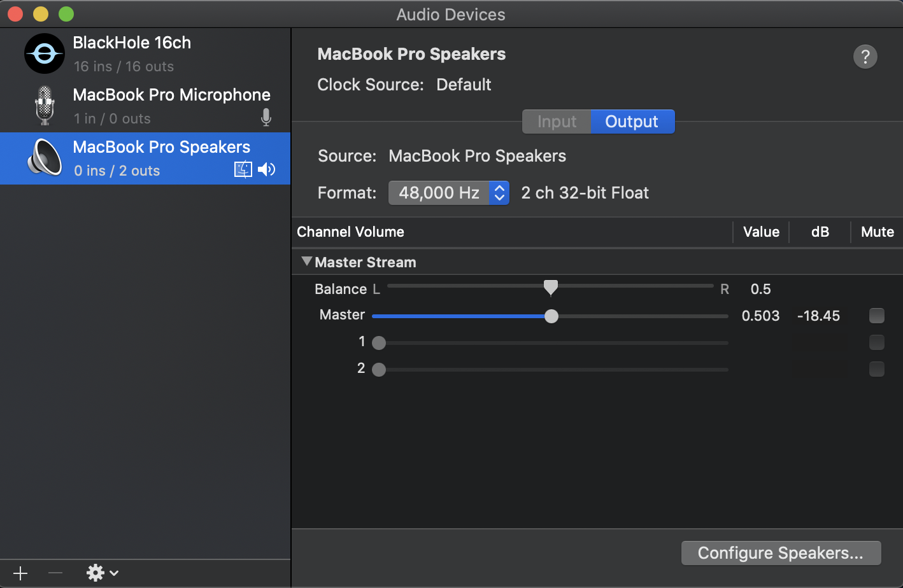Click the default input microphone badge icon
Screen dimensions: 903x588
pyautogui.click(x=266, y=117)
